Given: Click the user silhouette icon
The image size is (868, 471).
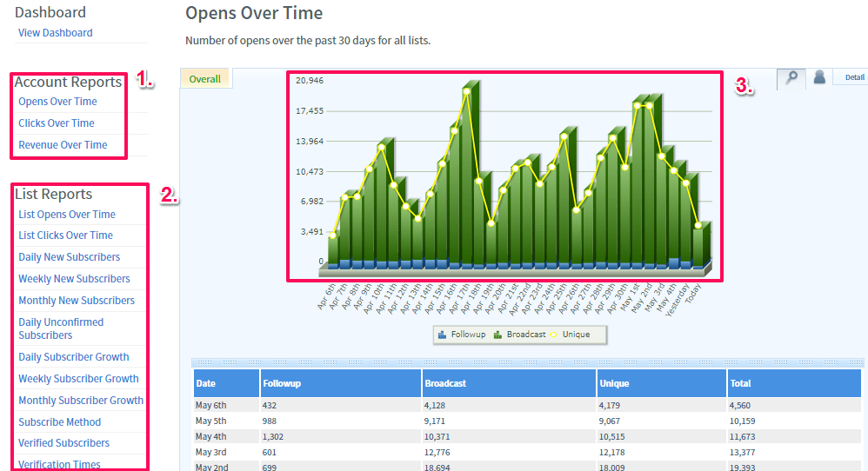Looking at the screenshot, I should pos(818,77).
